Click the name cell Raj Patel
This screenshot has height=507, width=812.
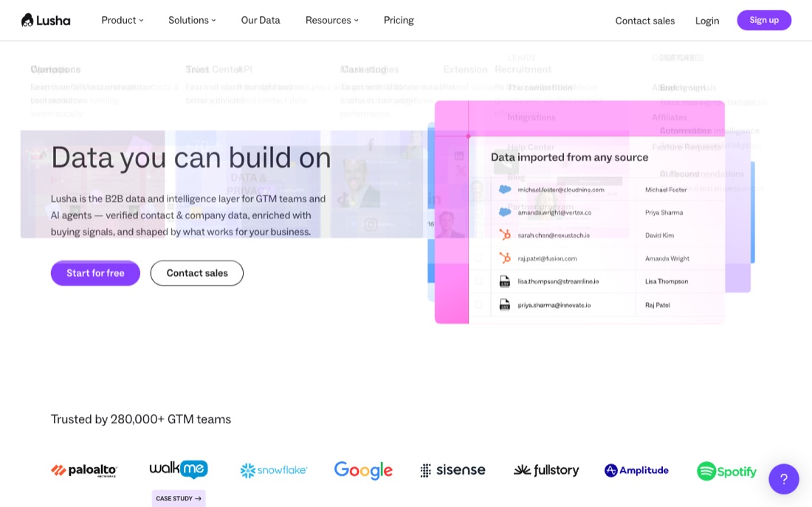[x=657, y=305]
